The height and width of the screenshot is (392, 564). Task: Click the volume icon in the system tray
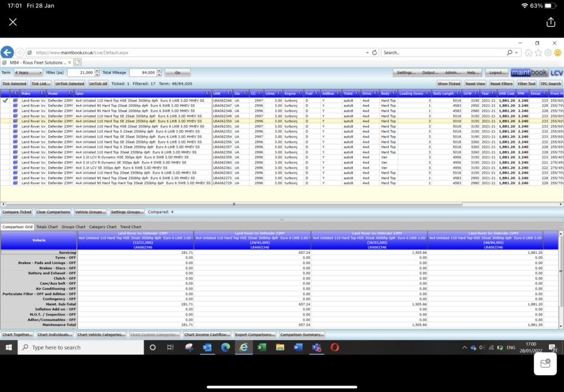482,347
